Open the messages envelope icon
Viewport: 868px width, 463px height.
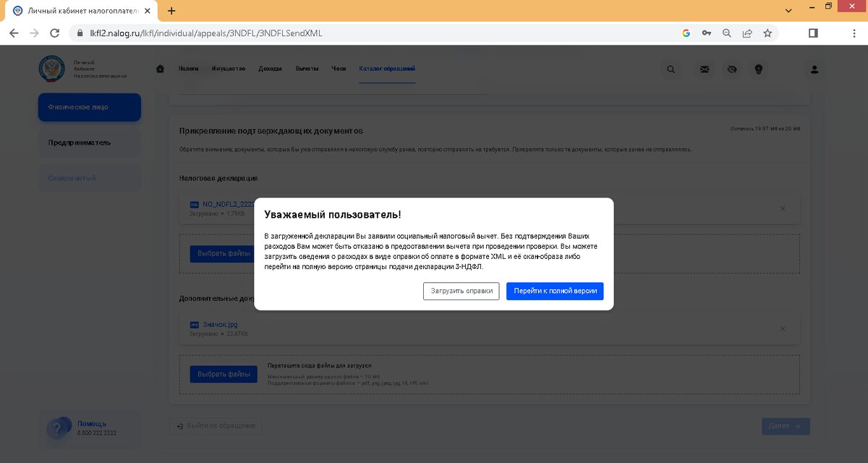pyautogui.click(x=704, y=69)
